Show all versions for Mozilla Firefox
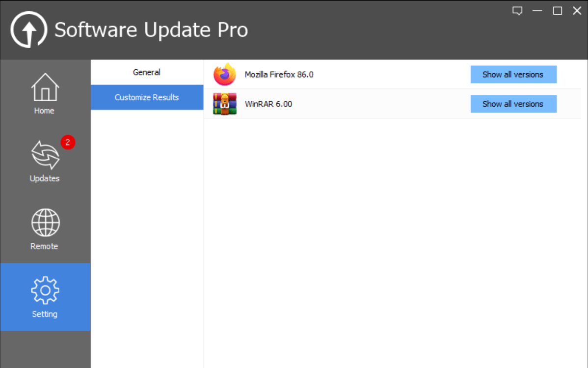 click(513, 74)
